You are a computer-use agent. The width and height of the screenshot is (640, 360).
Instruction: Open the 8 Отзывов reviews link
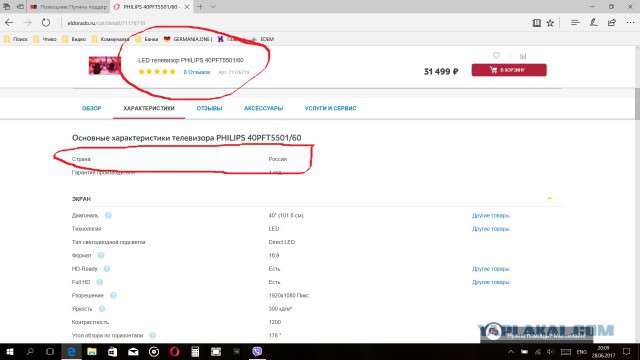coord(197,72)
